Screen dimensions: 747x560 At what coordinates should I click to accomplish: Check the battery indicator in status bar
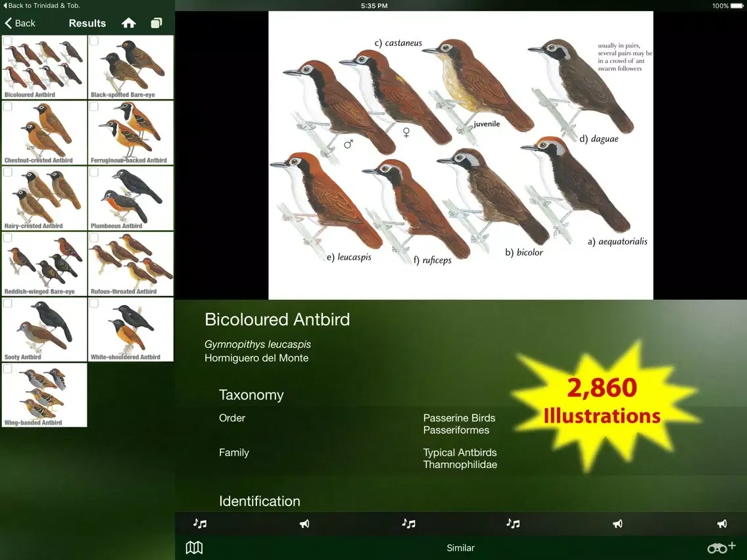737,6
